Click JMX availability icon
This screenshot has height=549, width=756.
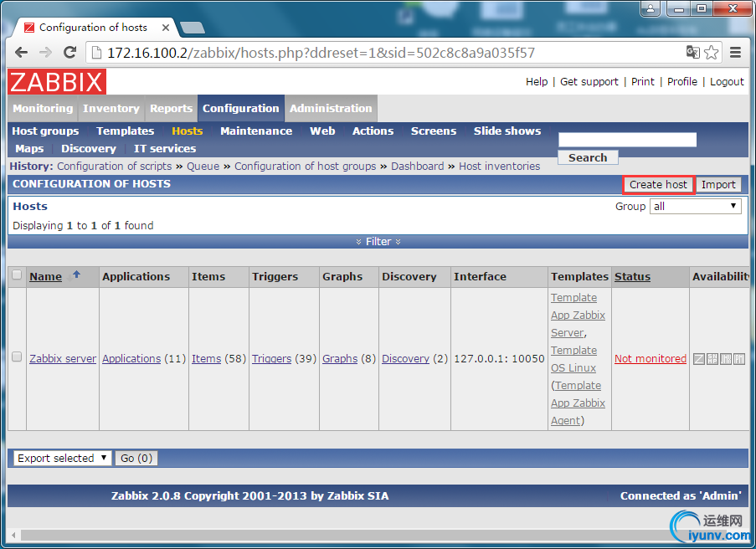pos(726,359)
